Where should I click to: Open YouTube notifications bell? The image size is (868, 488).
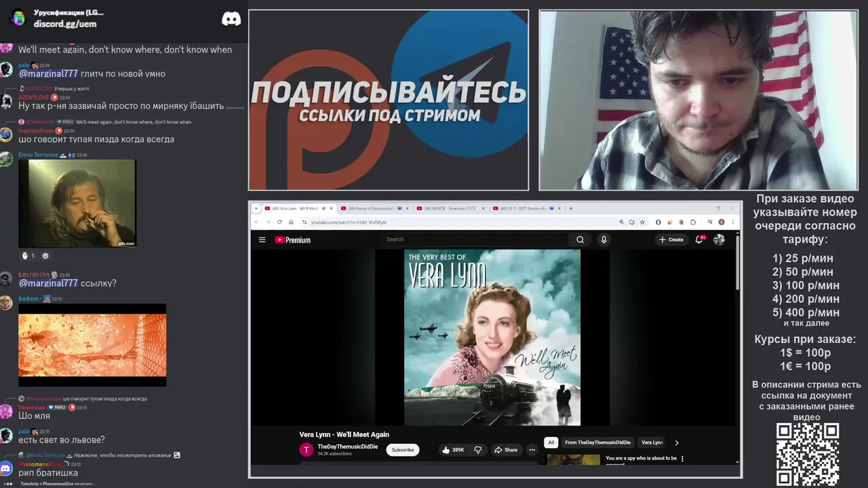click(699, 239)
